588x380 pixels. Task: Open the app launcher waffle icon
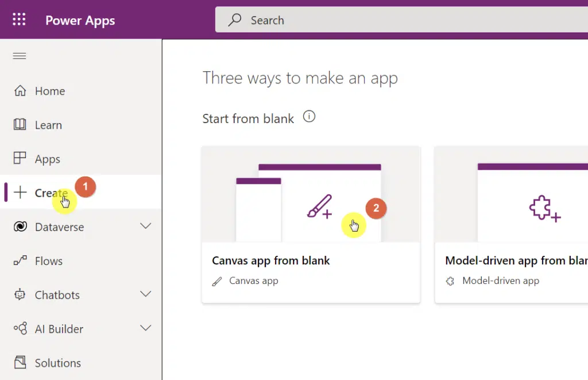click(x=19, y=20)
